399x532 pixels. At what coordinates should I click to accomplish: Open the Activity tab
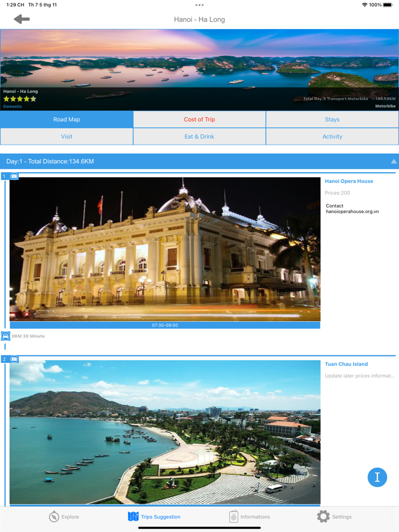[332, 136]
